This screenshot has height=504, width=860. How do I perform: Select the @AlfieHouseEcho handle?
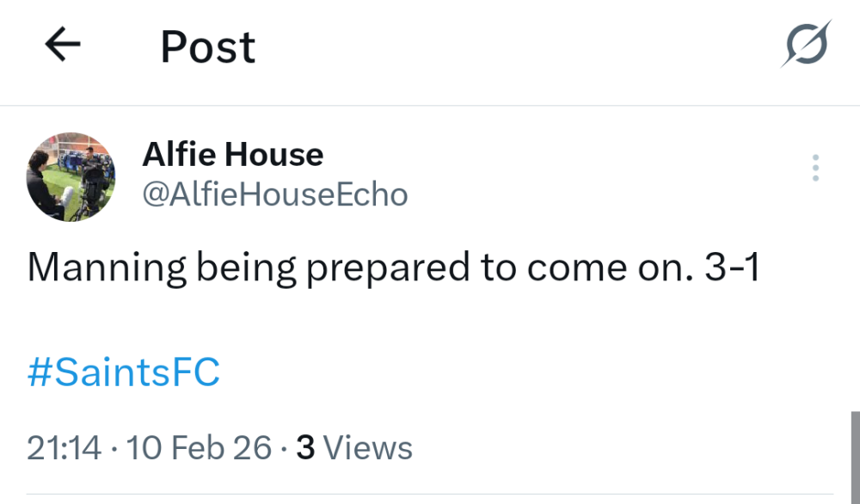275,194
